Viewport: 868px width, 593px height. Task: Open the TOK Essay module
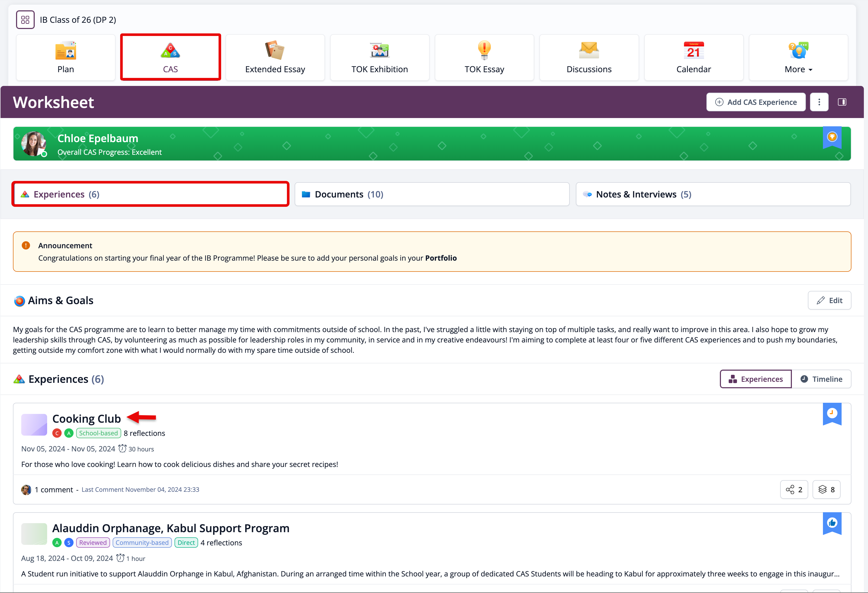pyautogui.click(x=484, y=57)
